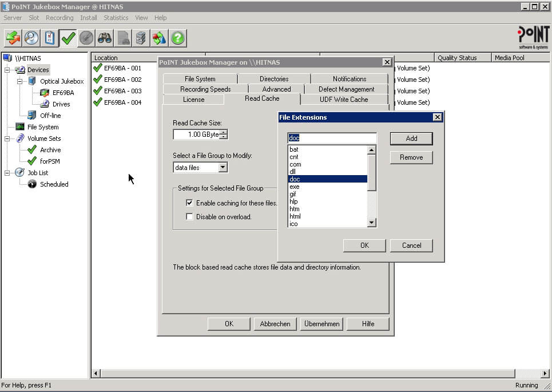This screenshot has height=392, width=552.
Task: Select the EF69BA jukebox tree item
Action: 63,93
